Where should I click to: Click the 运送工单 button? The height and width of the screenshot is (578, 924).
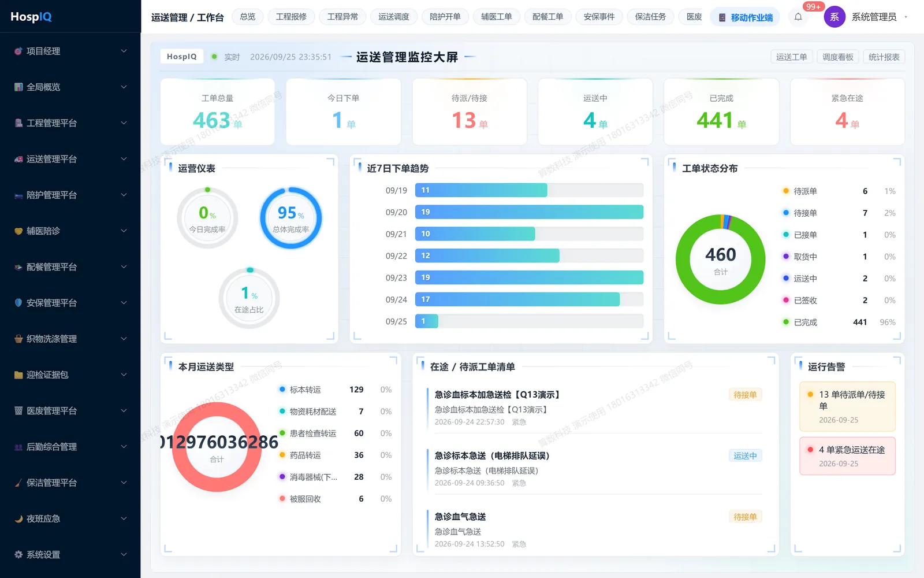coord(792,57)
